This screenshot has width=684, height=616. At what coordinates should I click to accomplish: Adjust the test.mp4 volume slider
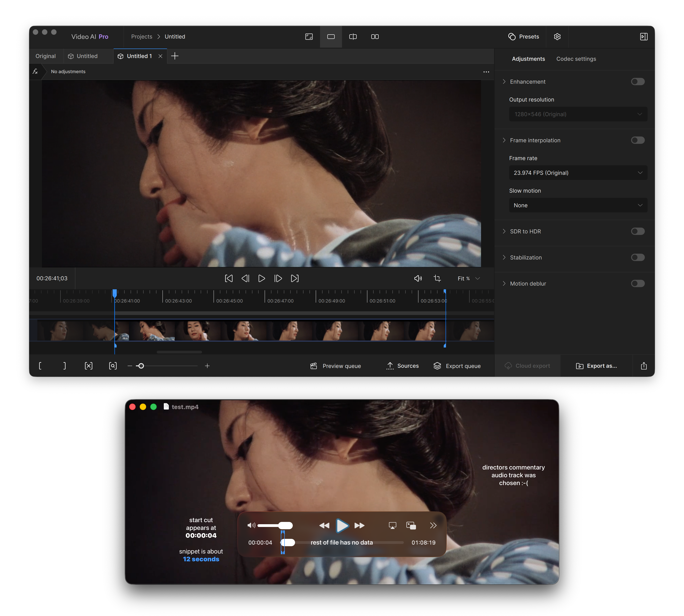pyautogui.click(x=275, y=525)
